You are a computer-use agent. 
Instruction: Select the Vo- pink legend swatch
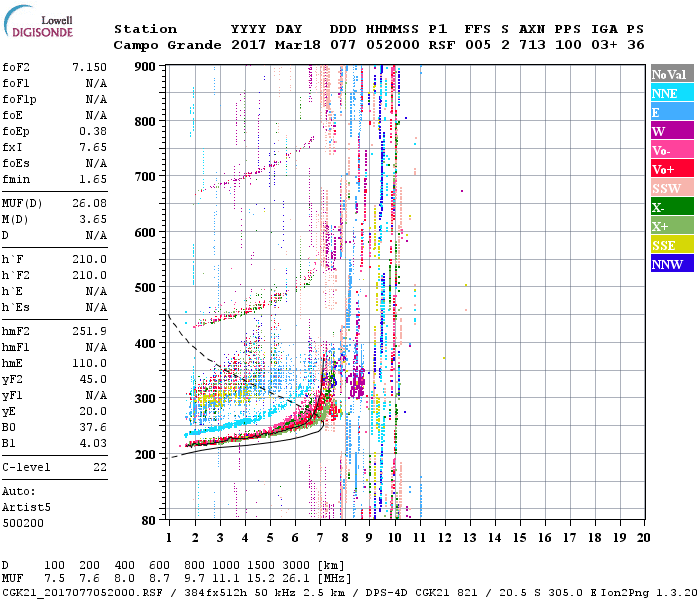[x=671, y=150]
